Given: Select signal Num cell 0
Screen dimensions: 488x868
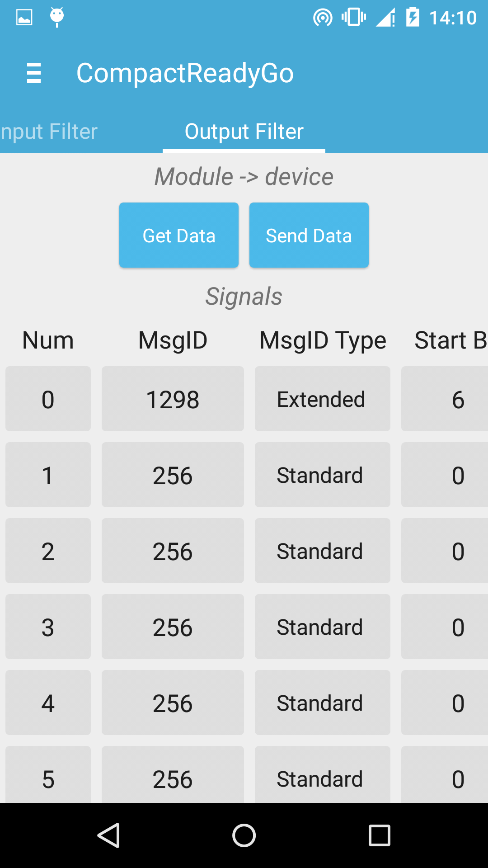Looking at the screenshot, I should [x=48, y=399].
